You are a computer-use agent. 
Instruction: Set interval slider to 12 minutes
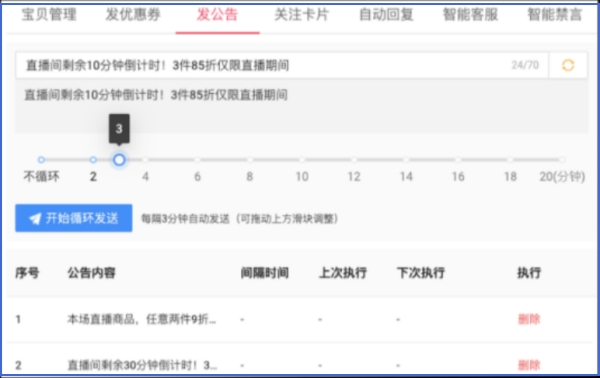[354, 160]
